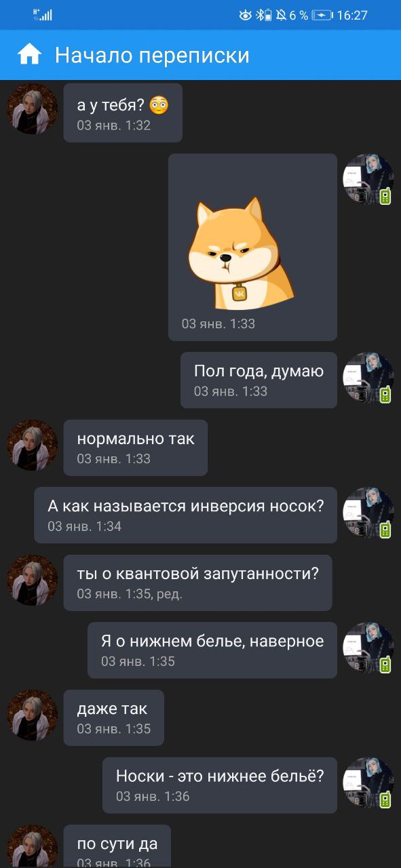Tap the green mobile badge beside the sticker message

[385, 197]
